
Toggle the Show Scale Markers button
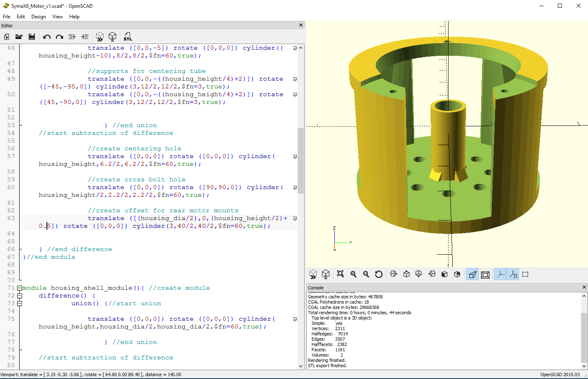[513, 274]
